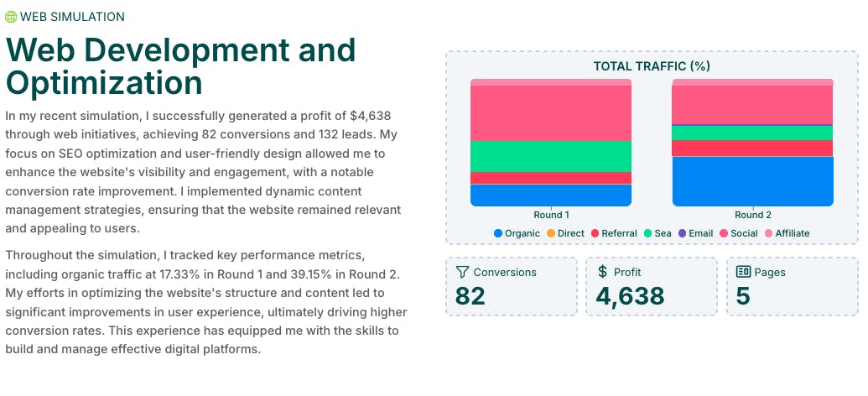Toggle the Referral legend entry
868x396 pixels.
614,233
